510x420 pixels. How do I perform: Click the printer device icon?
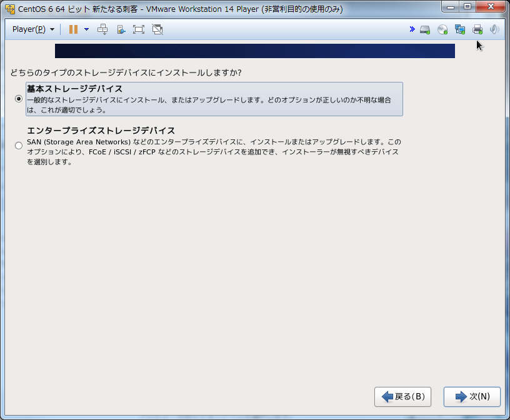477,29
